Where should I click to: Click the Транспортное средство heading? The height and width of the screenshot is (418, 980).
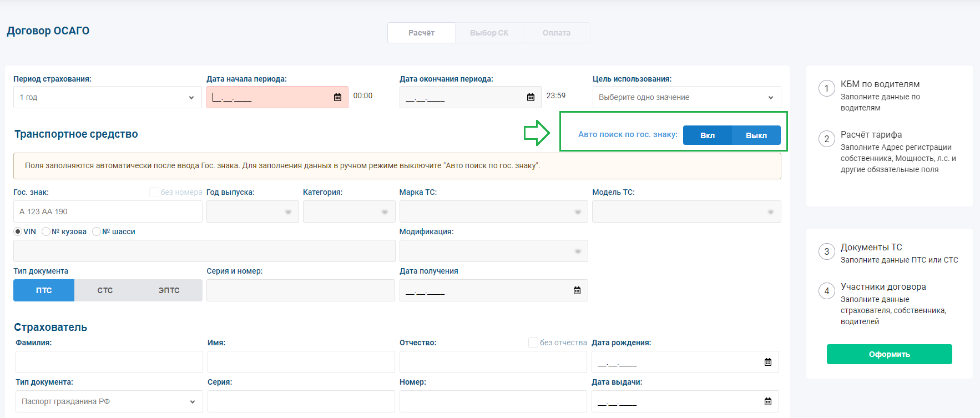pos(76,134)
